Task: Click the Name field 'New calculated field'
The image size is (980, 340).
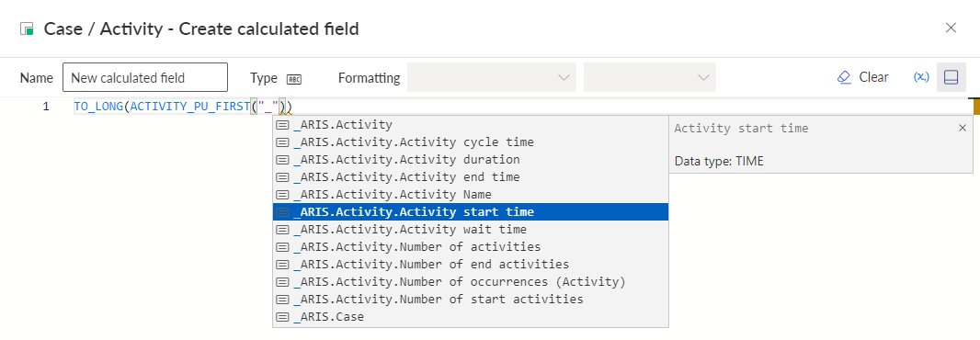Action: click(x=145, y=77)
